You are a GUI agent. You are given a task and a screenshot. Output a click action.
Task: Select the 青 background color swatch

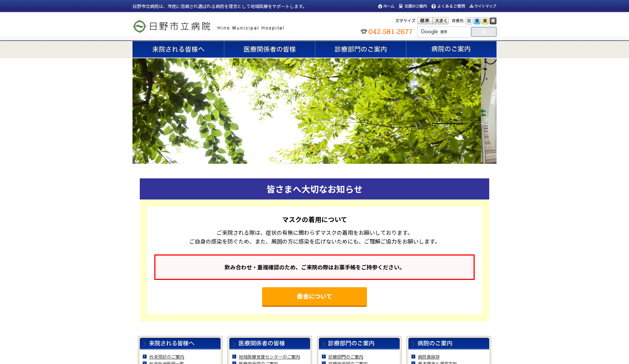(477, 21)
